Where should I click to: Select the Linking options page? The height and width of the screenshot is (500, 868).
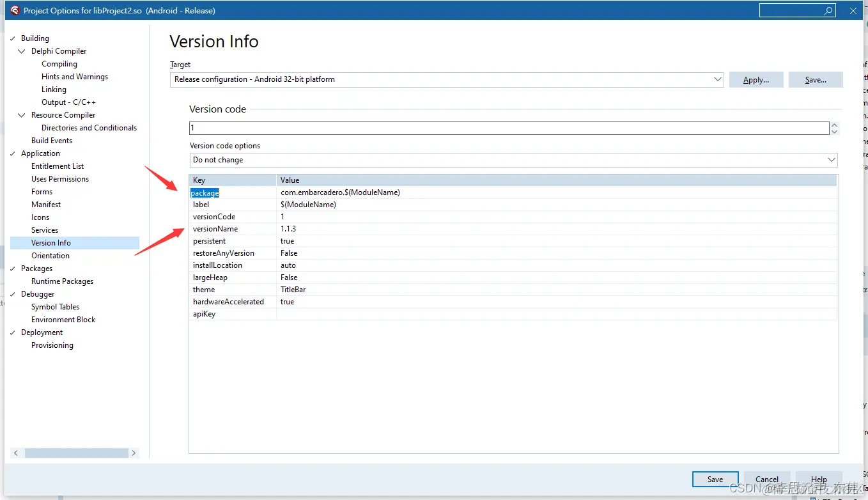(54, 90)
